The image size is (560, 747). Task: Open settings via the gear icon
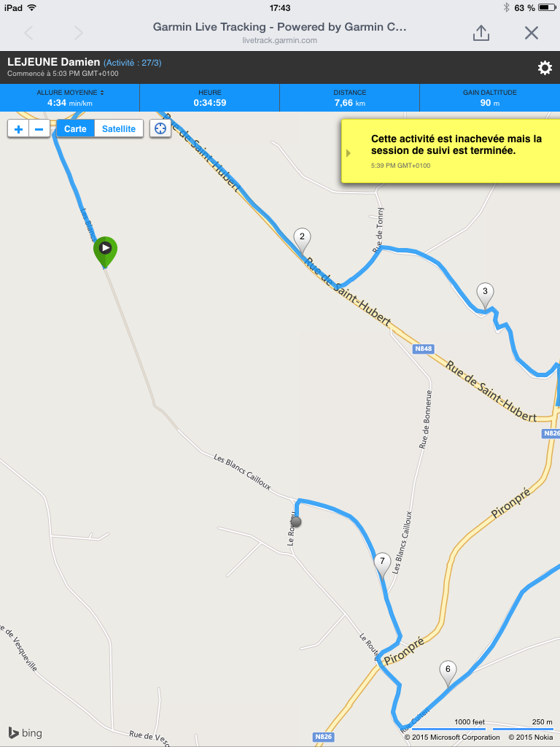tap(545, 68)
